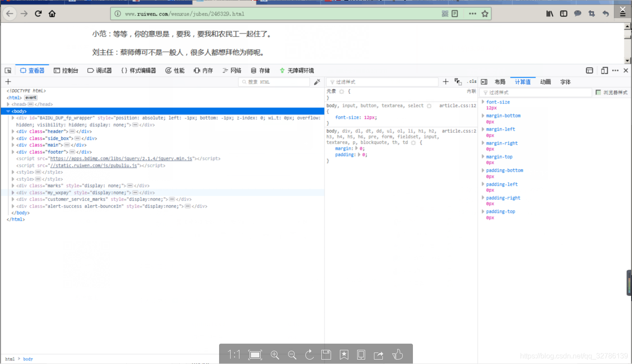This screenshot has width=632, height=364.
Task: Show the page QR code icon
Action: pyautogui.click(x=445, y=14)
